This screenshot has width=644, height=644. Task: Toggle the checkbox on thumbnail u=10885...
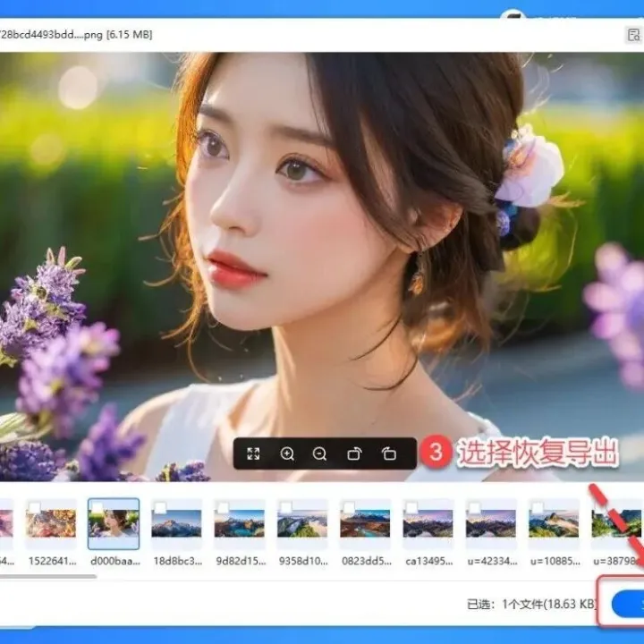pyautogui.click(x=538, y=508)
